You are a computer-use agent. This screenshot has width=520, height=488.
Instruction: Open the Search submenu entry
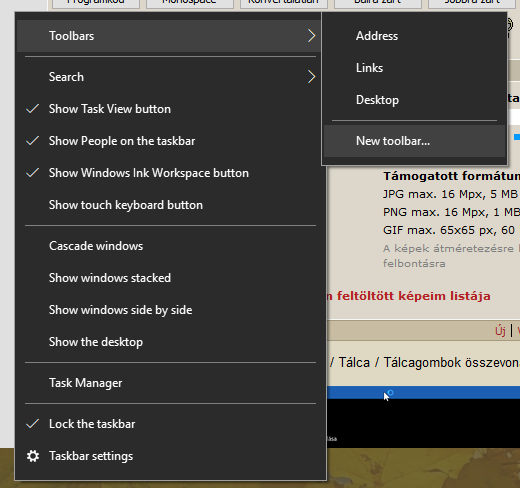click(x=170, y=77)
